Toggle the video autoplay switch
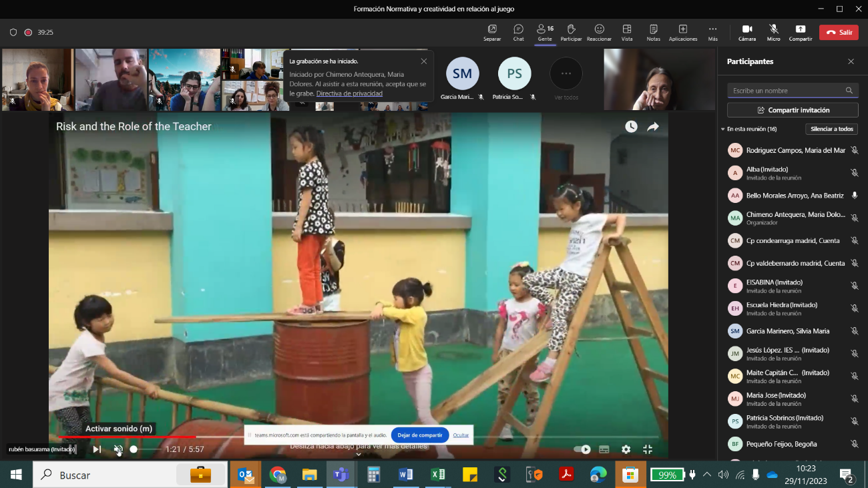868x488 pixels. point(582,449)
